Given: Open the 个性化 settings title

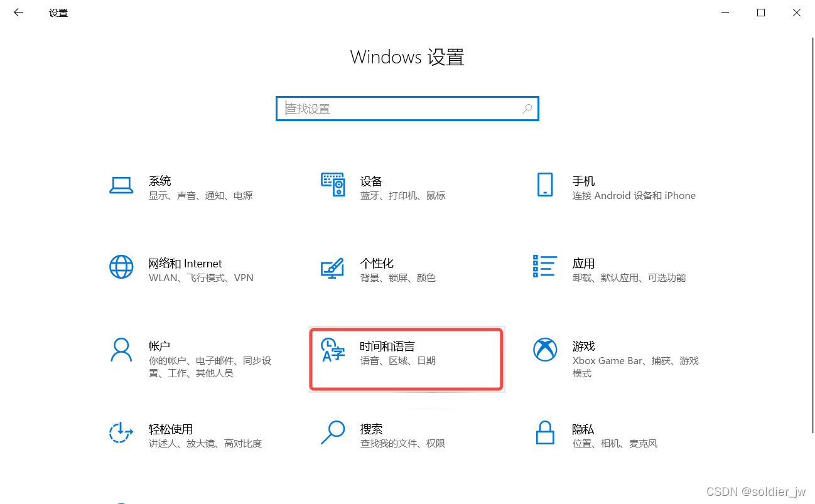Looking at the screenshot, I should [377, 264].
